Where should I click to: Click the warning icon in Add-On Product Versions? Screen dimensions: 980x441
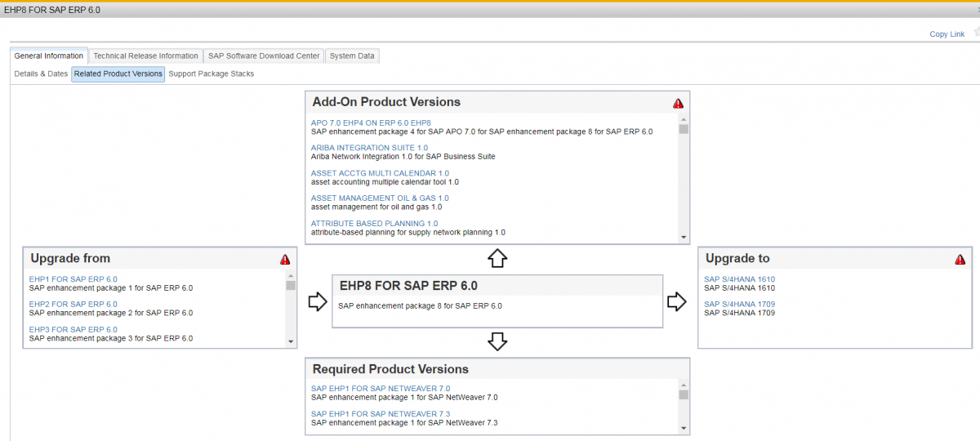pyautogui.click(x=678, y=104)
